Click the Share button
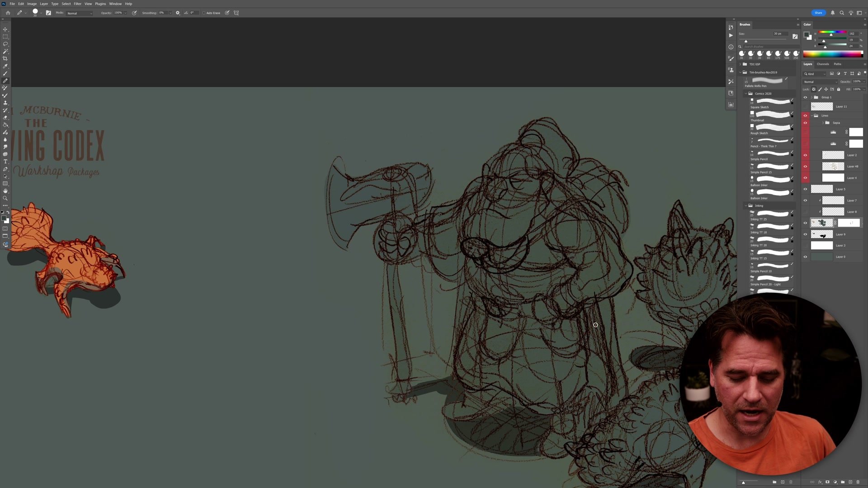 coord(818,13)
